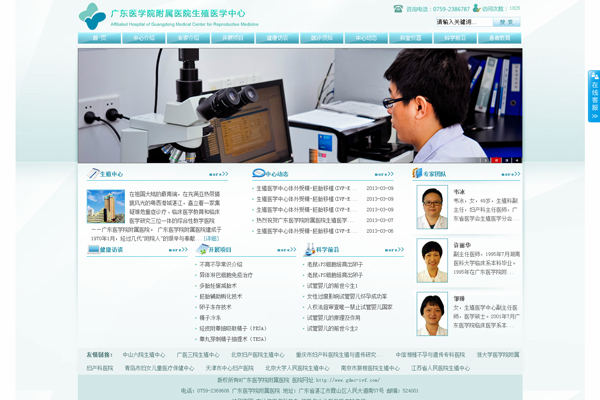This screenshot has height=400, width=600.
Task: Select banner slide indicator 1
Action: click(x=486, y=160)
